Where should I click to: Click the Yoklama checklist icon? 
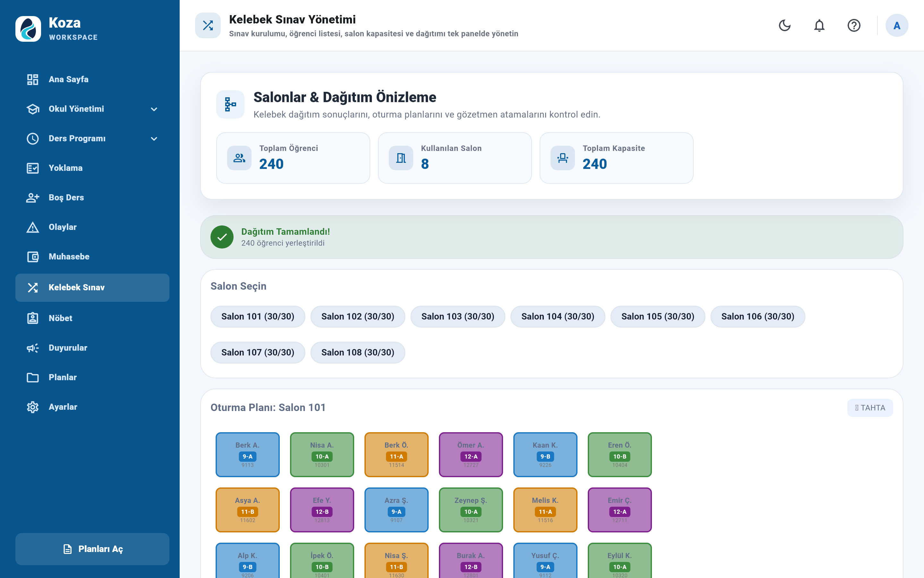coord(33,168)
